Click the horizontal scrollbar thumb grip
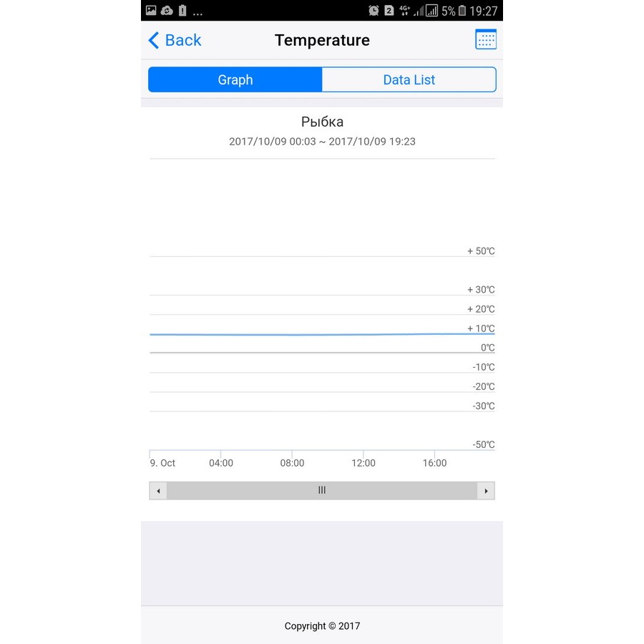The width and height of the screenshot is (644, 644). (x=322, y=490)
